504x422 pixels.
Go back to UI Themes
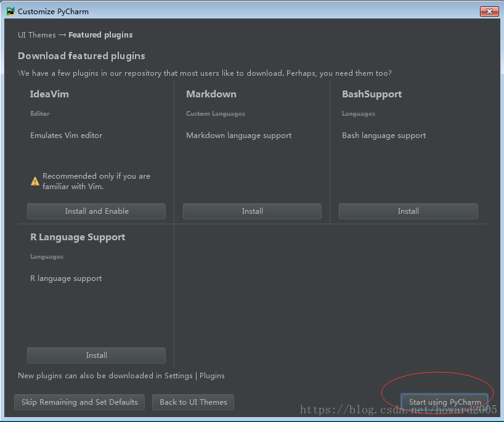point(193,402)
